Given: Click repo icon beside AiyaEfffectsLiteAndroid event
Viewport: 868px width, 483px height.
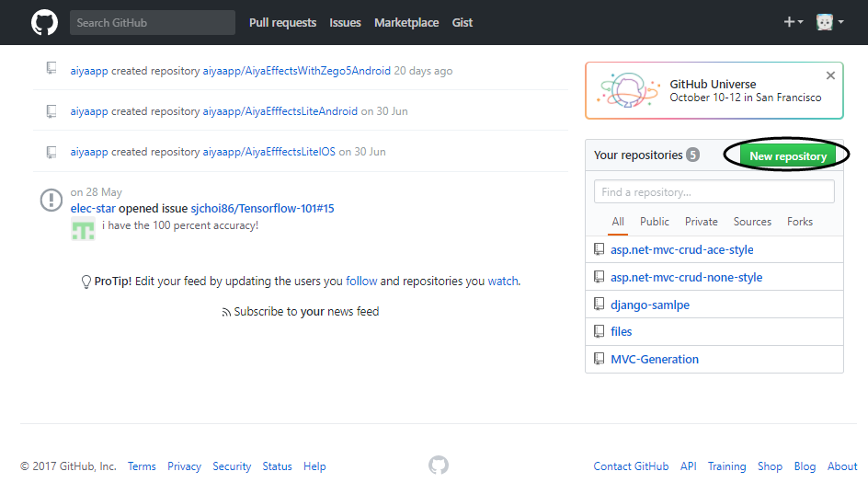Looking at the screenshot, I should coord(51,111).
